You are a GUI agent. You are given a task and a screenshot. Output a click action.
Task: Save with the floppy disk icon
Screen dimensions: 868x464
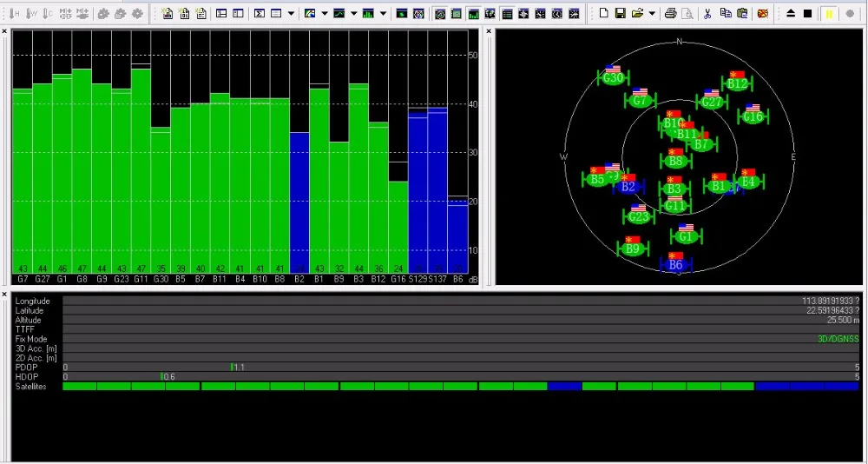[621, 13]
